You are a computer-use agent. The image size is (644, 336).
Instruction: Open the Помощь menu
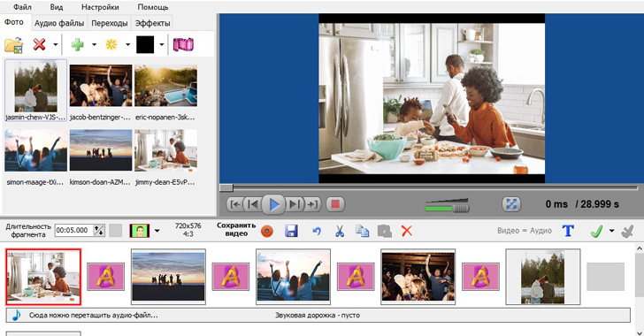coord(153,7)
